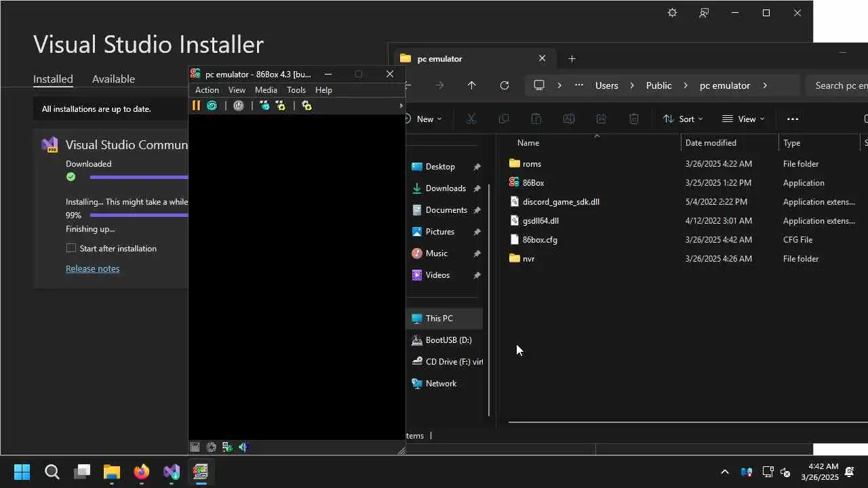Open the Action menu in 86Box
868x488 pixels.
[x=207, y=90]
